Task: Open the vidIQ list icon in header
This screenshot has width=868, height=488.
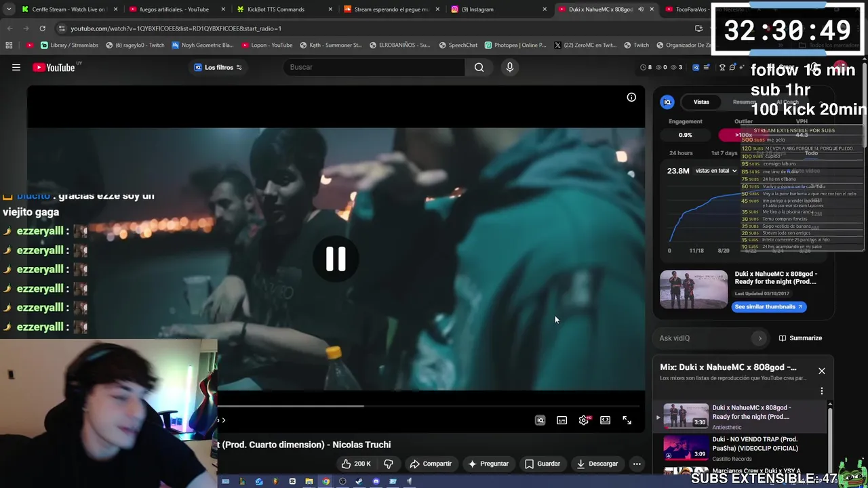Action: point(706,67)
